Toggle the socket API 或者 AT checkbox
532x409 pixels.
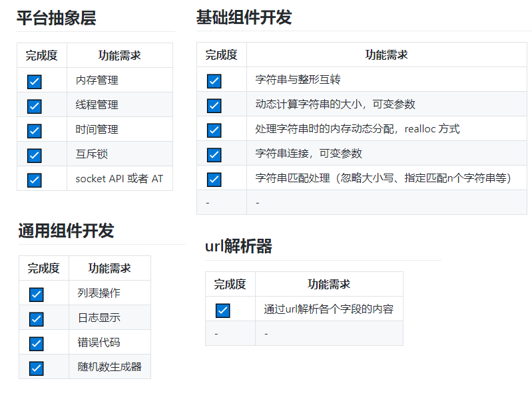click(34, 180)
